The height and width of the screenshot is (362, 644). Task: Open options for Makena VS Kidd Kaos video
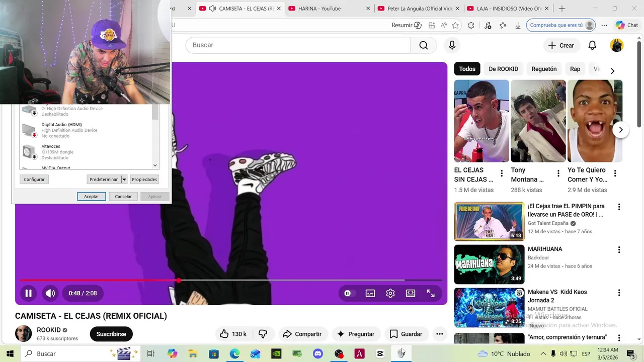(x=619, y=293)
